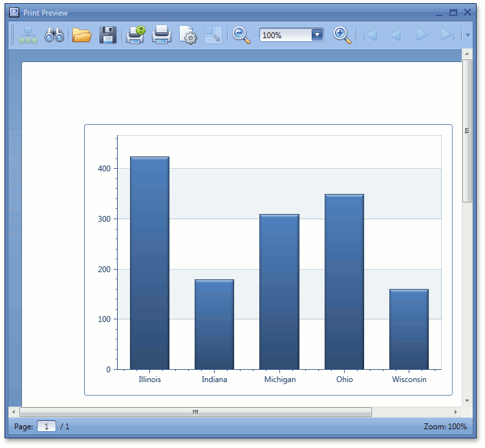Click the "Page:" status bar label
485x448 pixels.
[23, 427]
